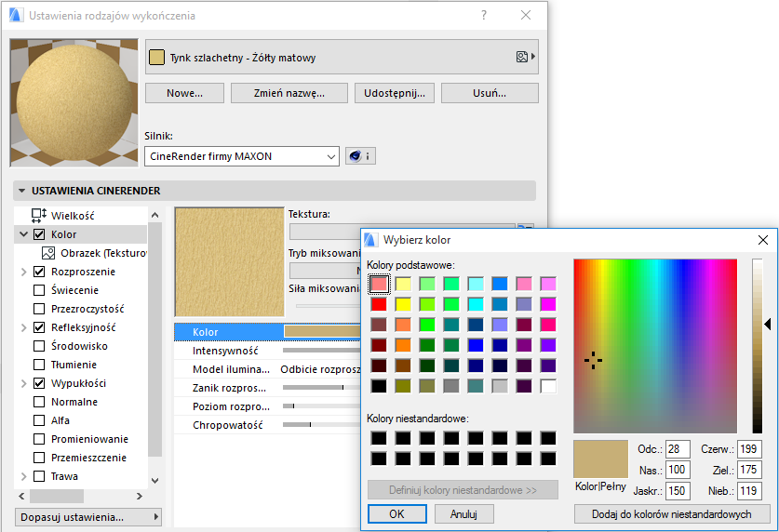Select the Chropowatość parameter row
Viewport: 779px width, 532px height.
(267, 425)
